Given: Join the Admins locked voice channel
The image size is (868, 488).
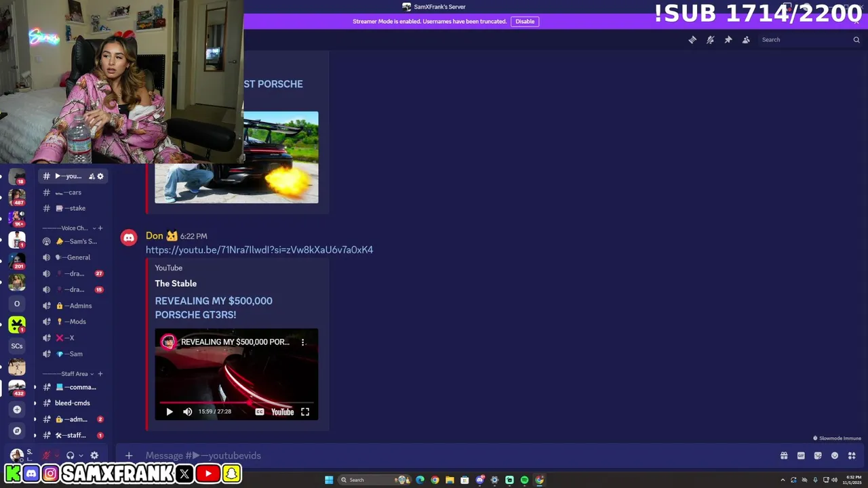Looking at the screenshot, I should [73, 306].
